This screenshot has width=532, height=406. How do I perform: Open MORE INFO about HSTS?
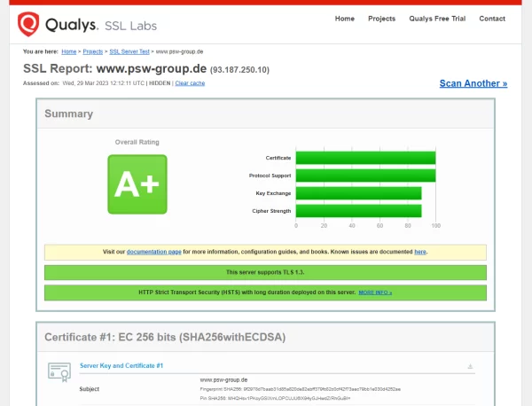[x=375, y=292]
